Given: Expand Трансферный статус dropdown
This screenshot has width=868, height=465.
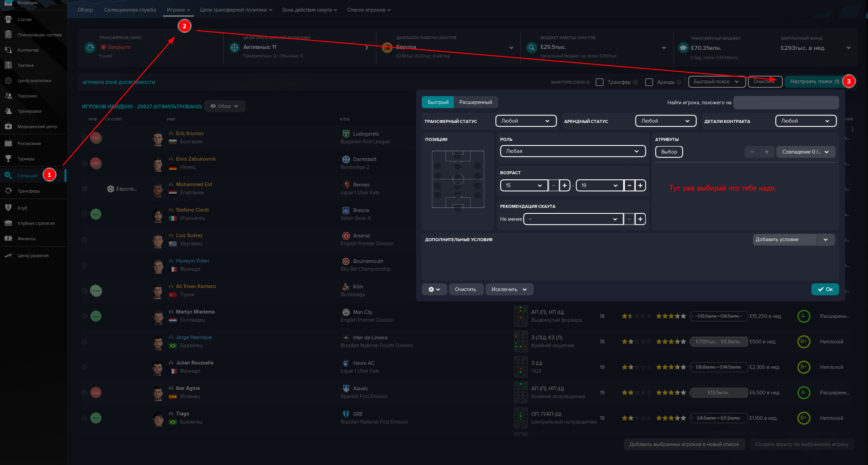Looking at the screenshot, I should pos(526,121).
